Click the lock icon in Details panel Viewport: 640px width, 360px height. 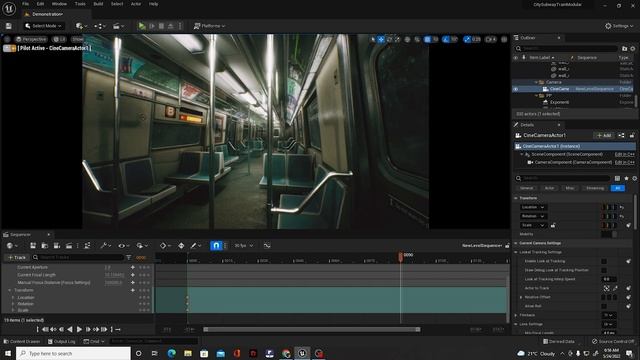[x=632, y=136]
